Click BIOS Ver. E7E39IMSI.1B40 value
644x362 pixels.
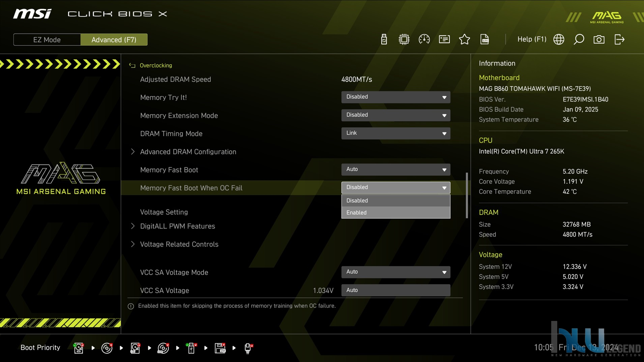(585, 99)
